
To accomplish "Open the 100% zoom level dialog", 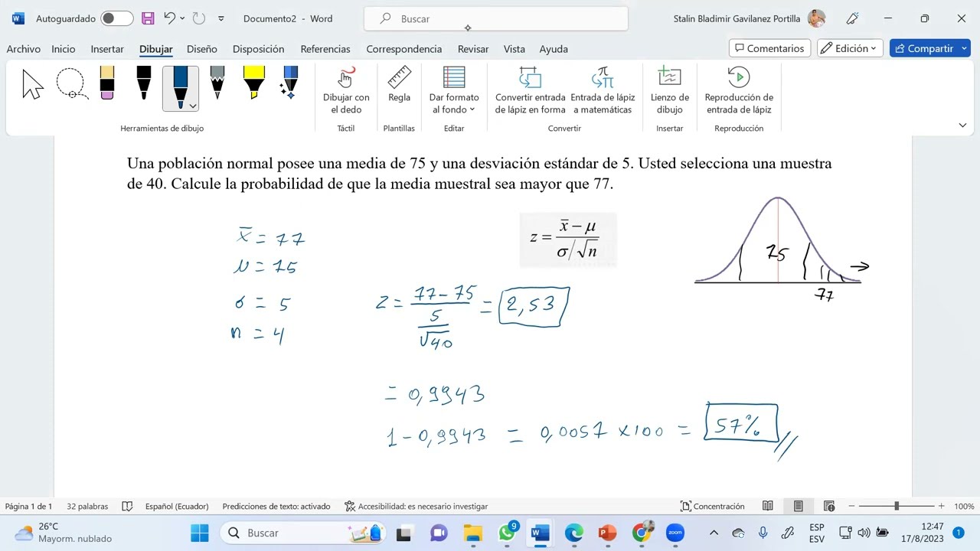I will tap(964, 507).
